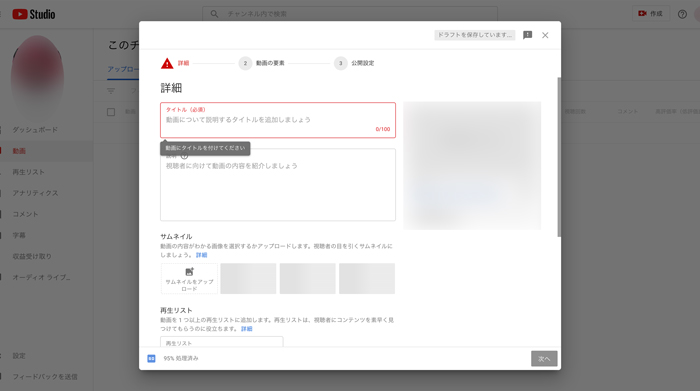Select the third auto-generated thumbnail
Viewport: 700px width, 391px height.
coord(367,279)
